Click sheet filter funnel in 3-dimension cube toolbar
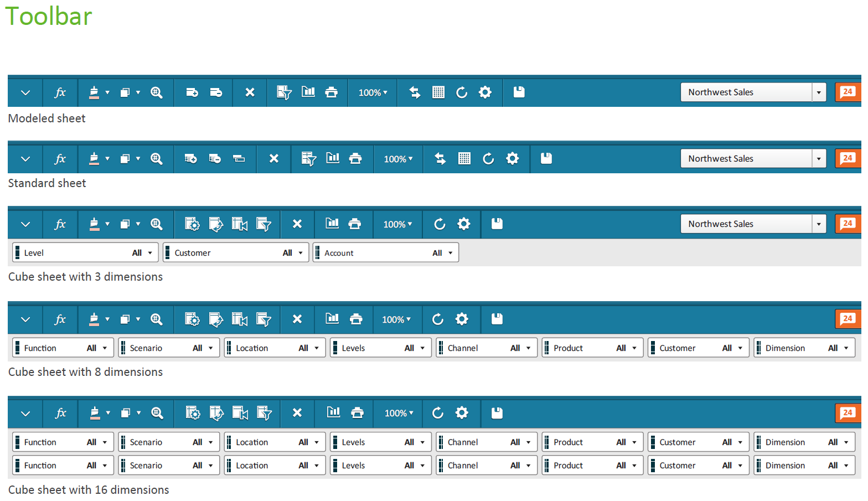 (x=263, y=224)
